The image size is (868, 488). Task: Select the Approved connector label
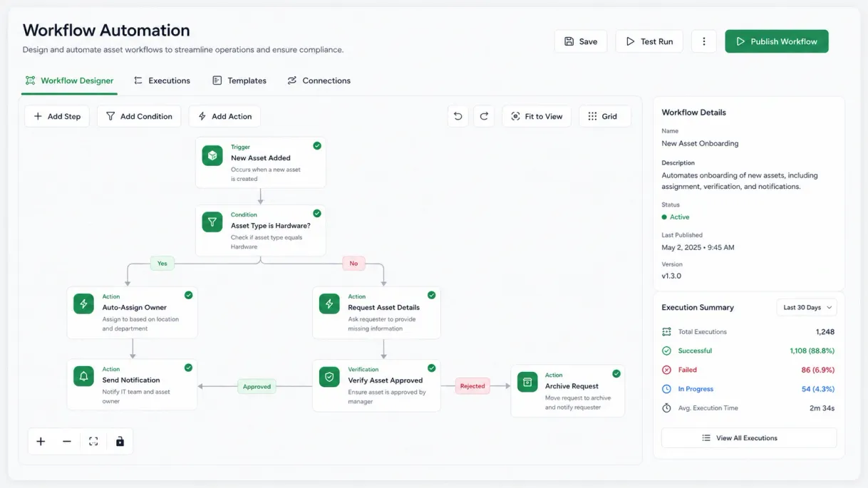(x=257, y=387)
